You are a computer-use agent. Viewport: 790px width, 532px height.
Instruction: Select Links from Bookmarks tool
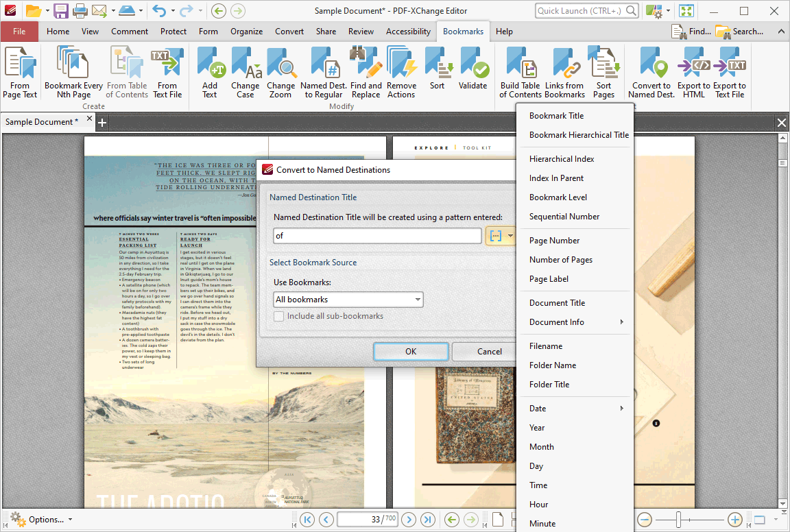[565, 73]
